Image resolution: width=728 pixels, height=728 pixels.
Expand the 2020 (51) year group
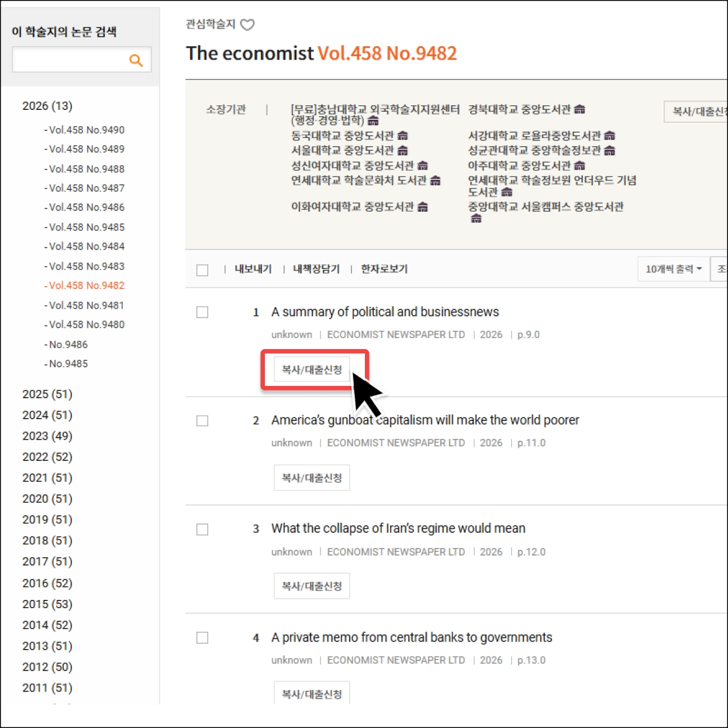[x=47, y=499]
